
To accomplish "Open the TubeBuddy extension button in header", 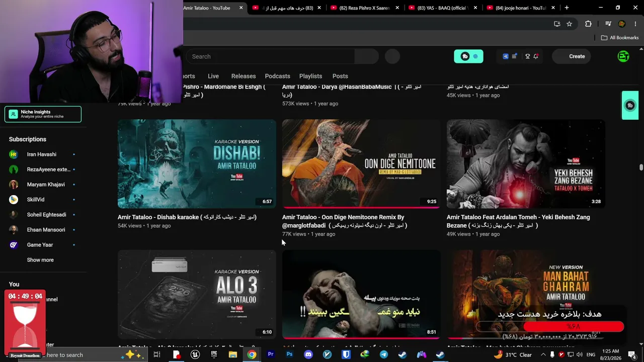I will pos(468,56).
